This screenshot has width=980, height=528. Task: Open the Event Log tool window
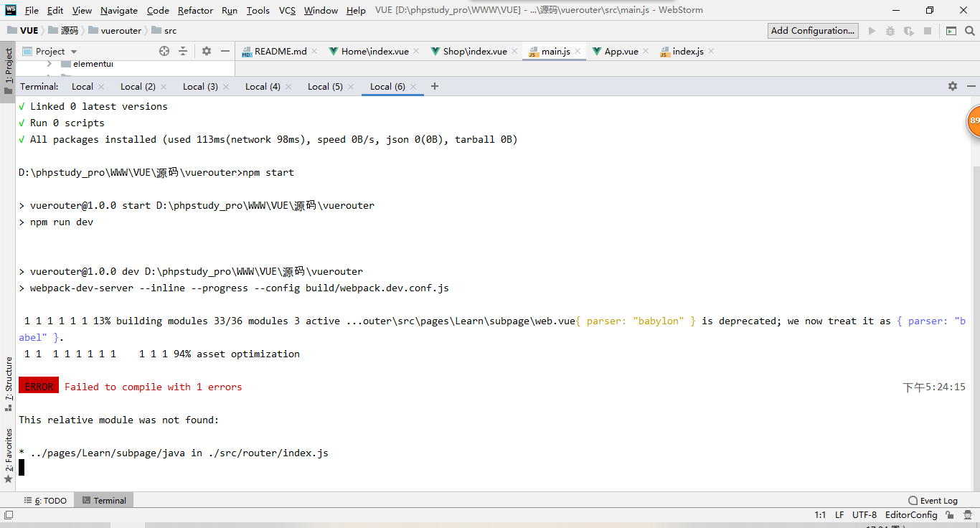click(933, 501)
